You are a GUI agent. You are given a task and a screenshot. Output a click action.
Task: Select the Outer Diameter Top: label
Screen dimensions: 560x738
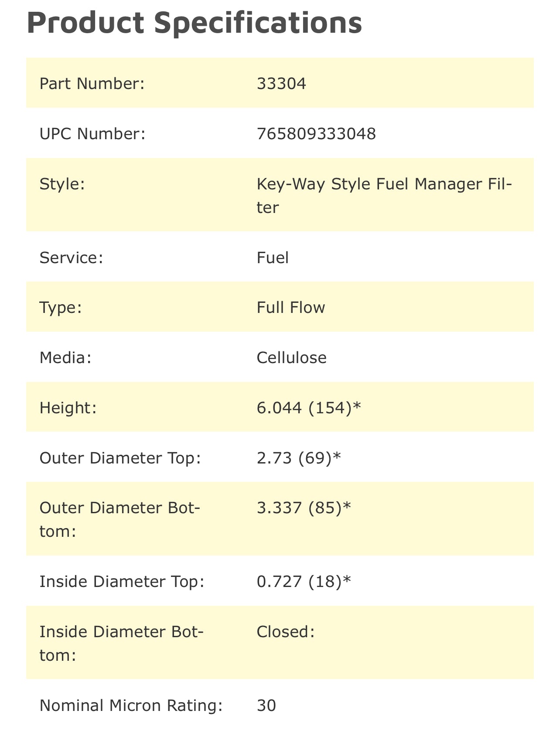(120, 458)
